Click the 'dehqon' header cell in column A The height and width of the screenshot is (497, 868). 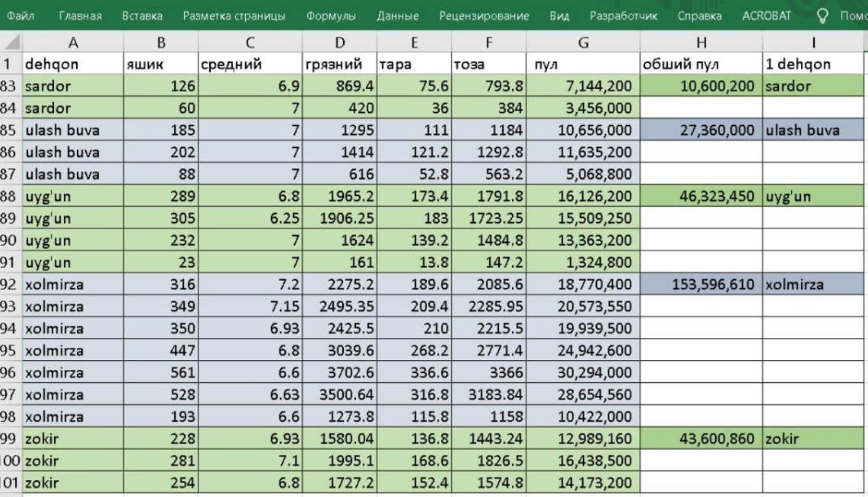pyautogui.click(x=72, y=64)
